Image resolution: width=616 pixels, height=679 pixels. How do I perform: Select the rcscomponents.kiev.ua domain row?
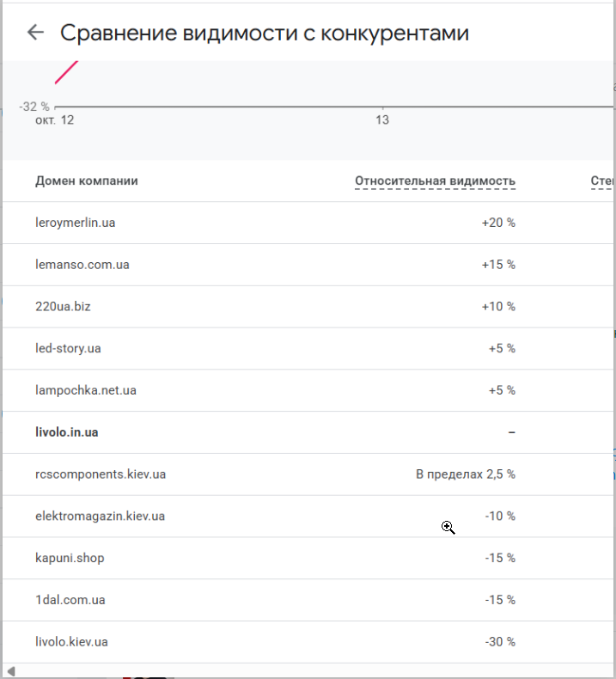308,474
